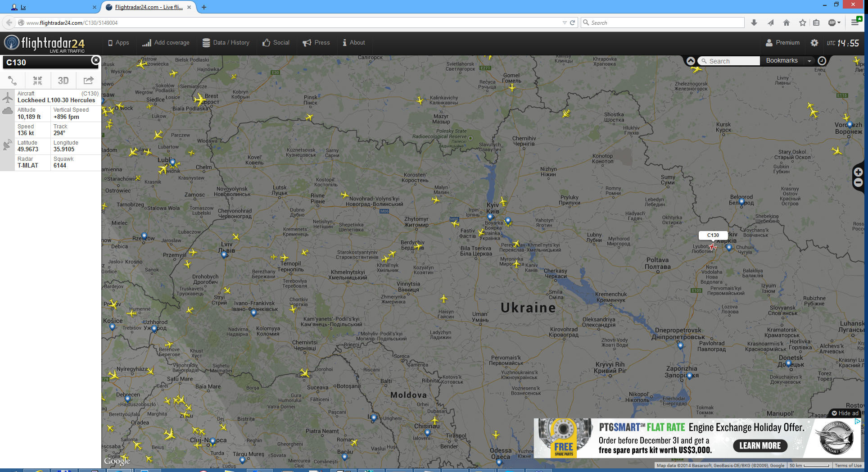The width and height of the screenshot is (868, 472).
Task: Show the flight route path icon
Action: point(13,81)
